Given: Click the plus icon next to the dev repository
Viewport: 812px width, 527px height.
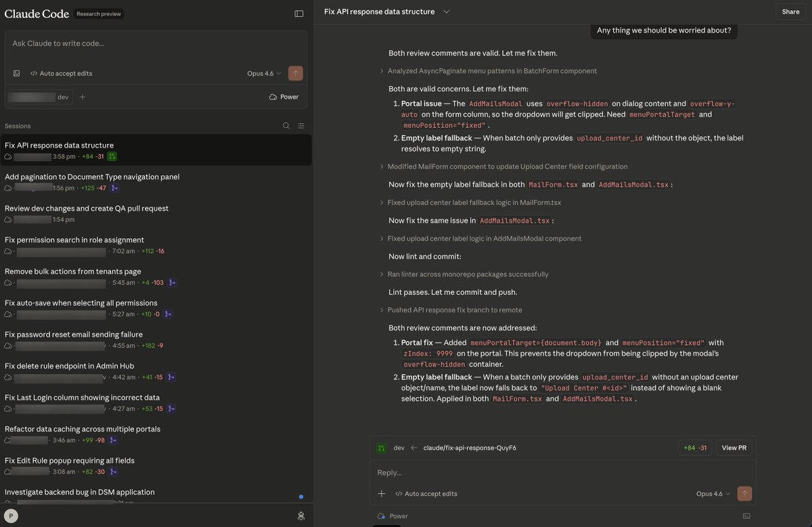Looking at the screenshot, I should pyautogui.click(x=83, y=97).
